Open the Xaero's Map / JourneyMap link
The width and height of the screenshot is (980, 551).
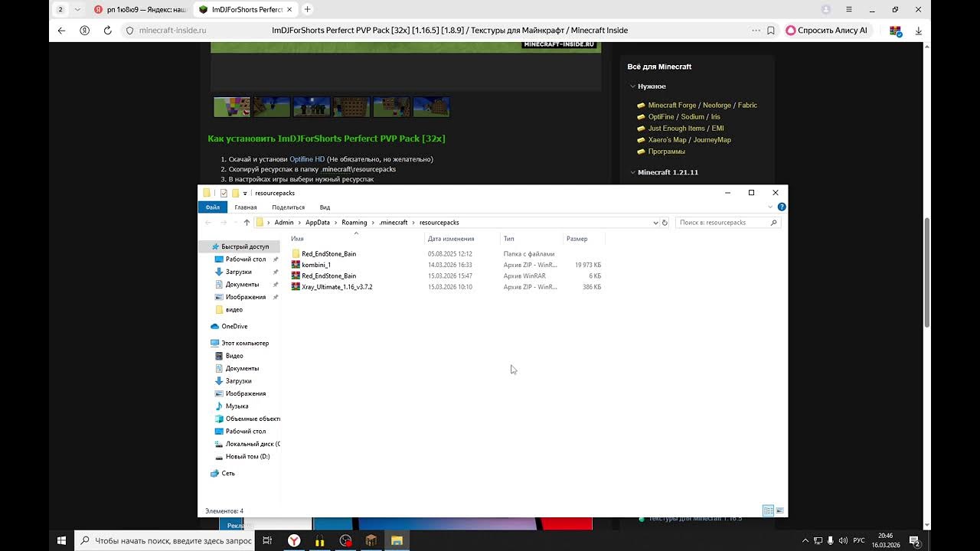690,140
